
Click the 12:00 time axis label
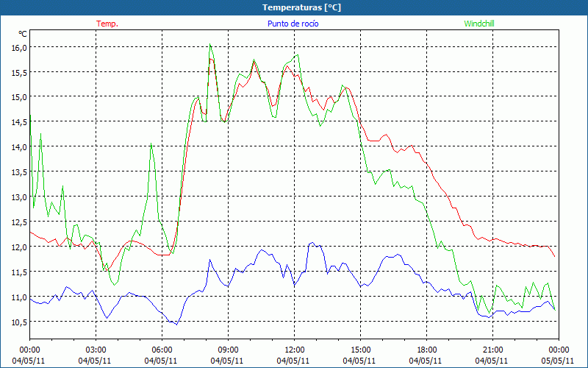295,350
